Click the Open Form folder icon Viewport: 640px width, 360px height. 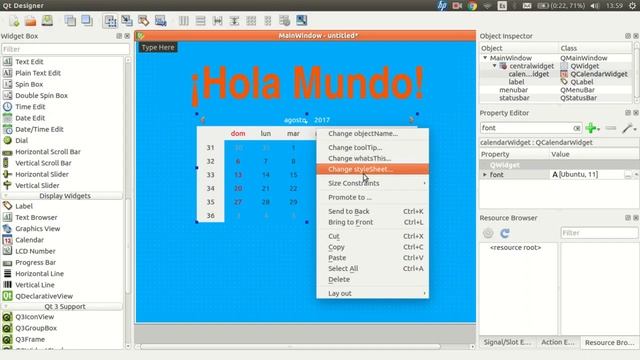(x=31, y=20)
